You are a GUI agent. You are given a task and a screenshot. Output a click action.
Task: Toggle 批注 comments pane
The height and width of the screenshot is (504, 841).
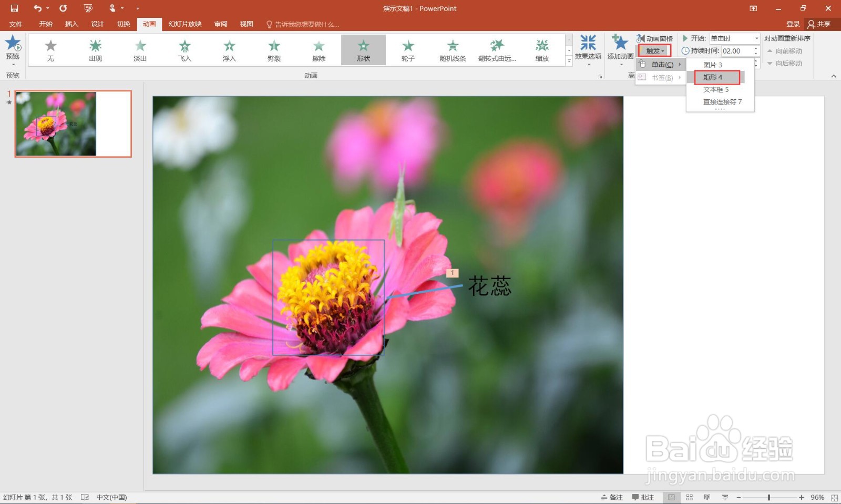[643, 497]
